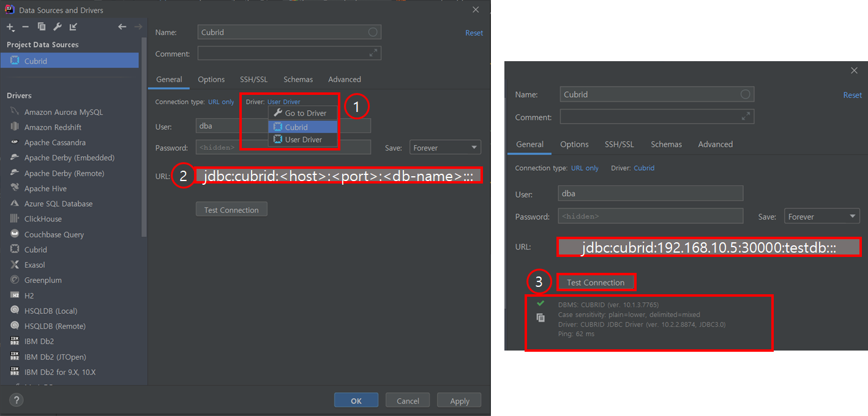Open Schemas tab in Data Sources and Drivers dialog
Viewport: 868px width, 416px height.
[298, 80]
